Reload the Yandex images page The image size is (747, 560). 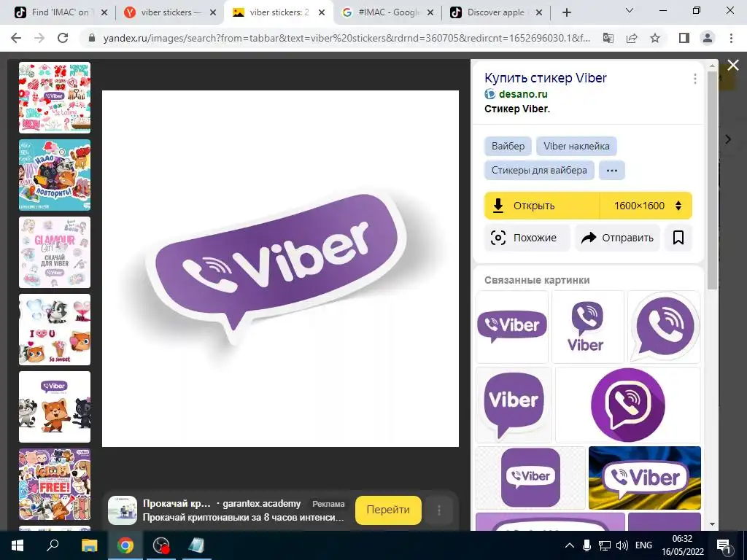pos(63,38)
